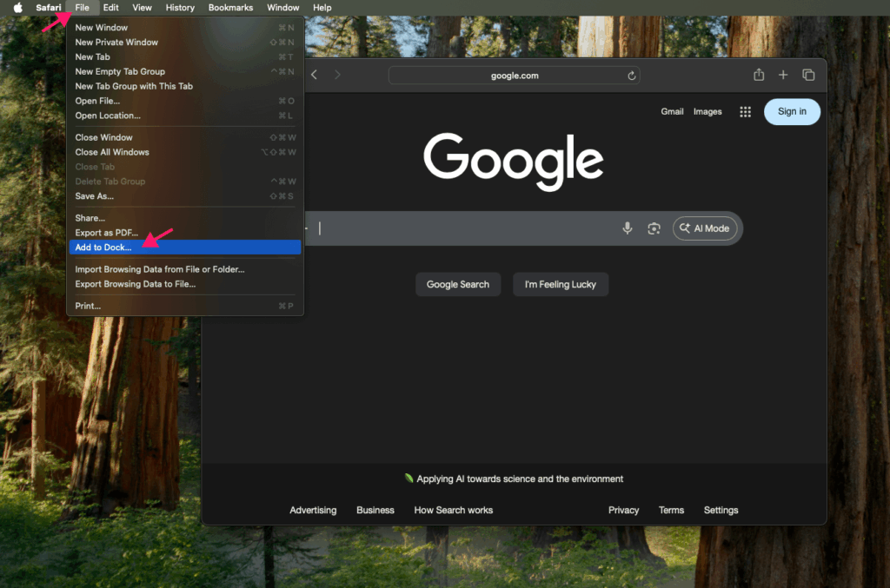Open How Search works link
The image size is (890, 588).
[453, 510]
